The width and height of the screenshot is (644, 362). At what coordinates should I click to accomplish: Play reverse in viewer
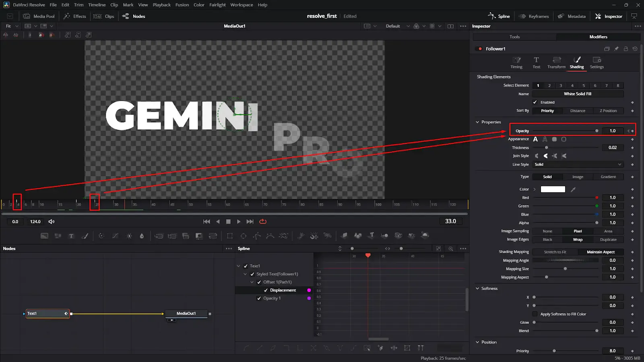coord(218,222)
